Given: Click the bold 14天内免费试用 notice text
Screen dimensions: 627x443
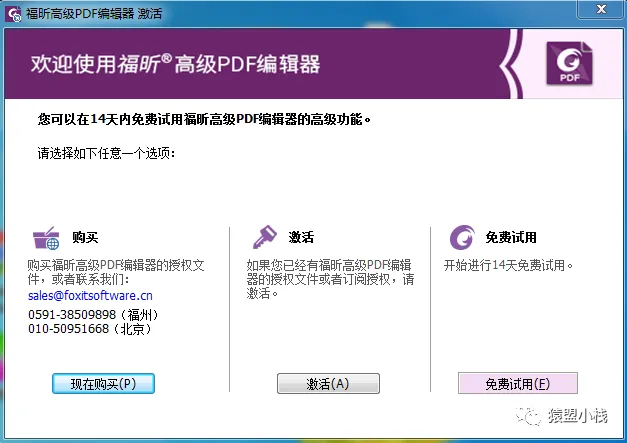Looking at the screenshot, I should 204,119.
